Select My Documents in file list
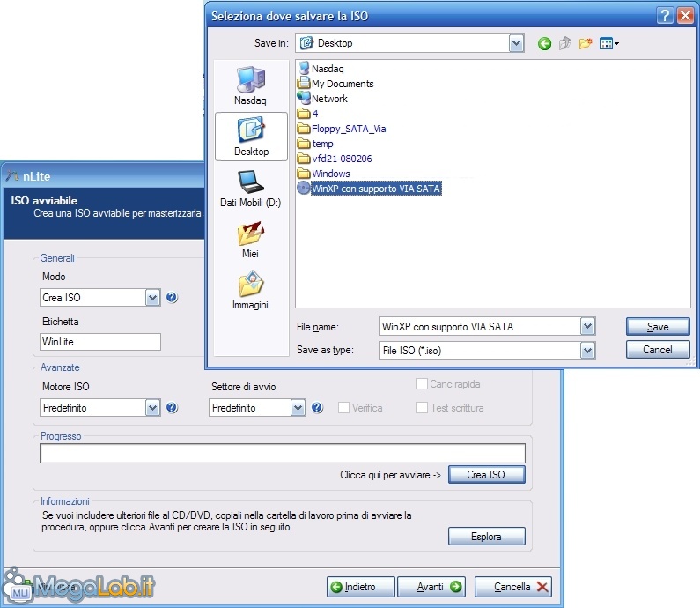Screen dimensions: 700x608 (335, 84)
